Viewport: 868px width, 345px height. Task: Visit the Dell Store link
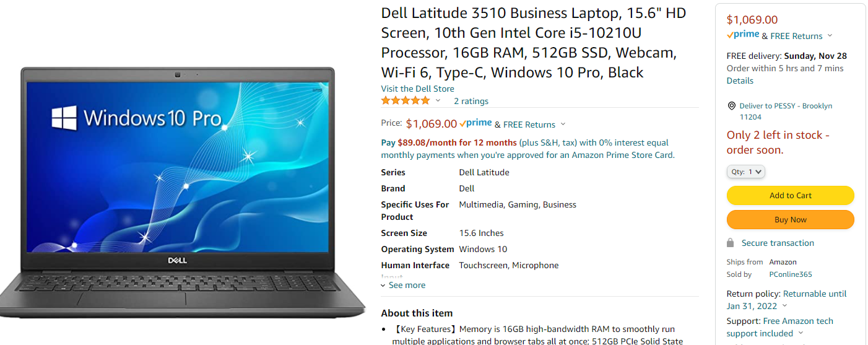pos(418,89)
